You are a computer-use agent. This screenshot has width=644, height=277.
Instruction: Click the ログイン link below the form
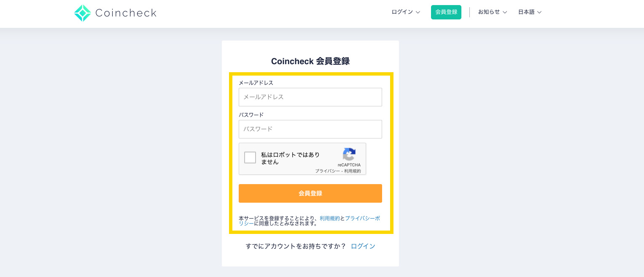(363, 246)
